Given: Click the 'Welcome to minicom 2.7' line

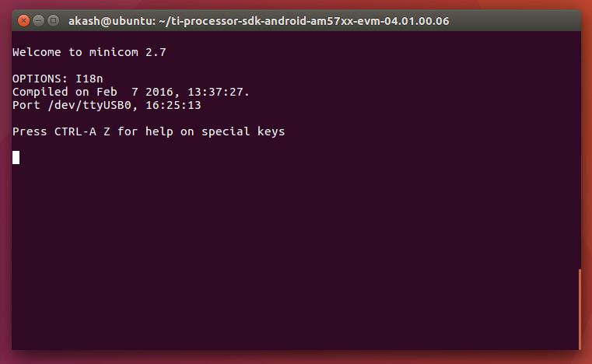Looking at the screenshot, I should click(x=89, y=53).
